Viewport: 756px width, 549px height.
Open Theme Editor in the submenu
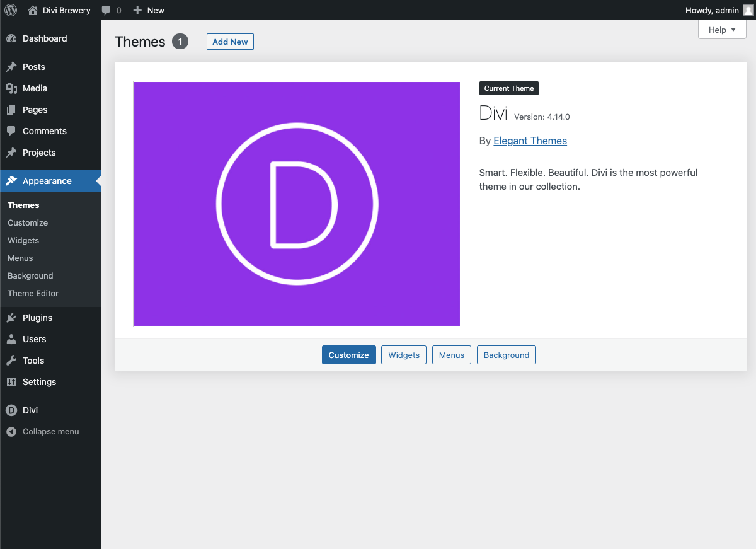(x=33, y=293)
